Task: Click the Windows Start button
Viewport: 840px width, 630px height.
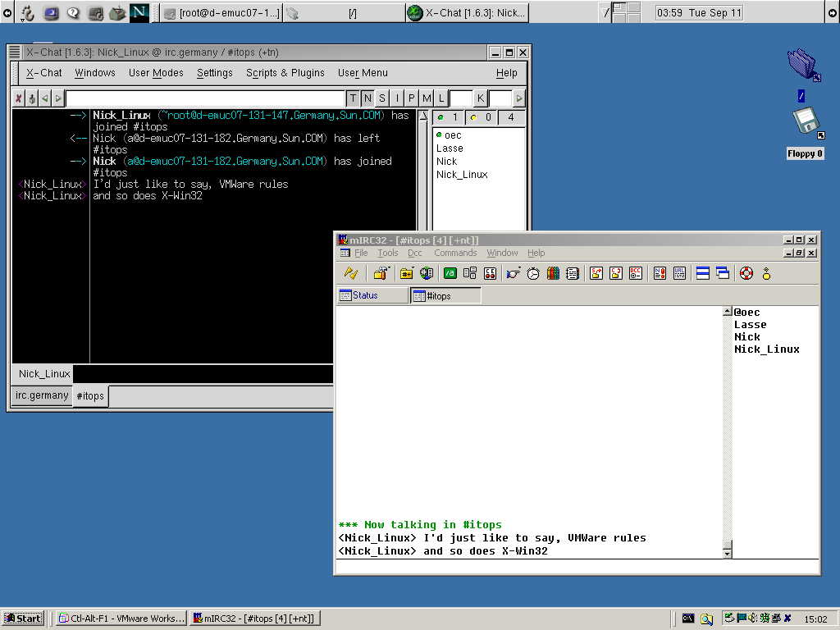Action: pos(22,619)
